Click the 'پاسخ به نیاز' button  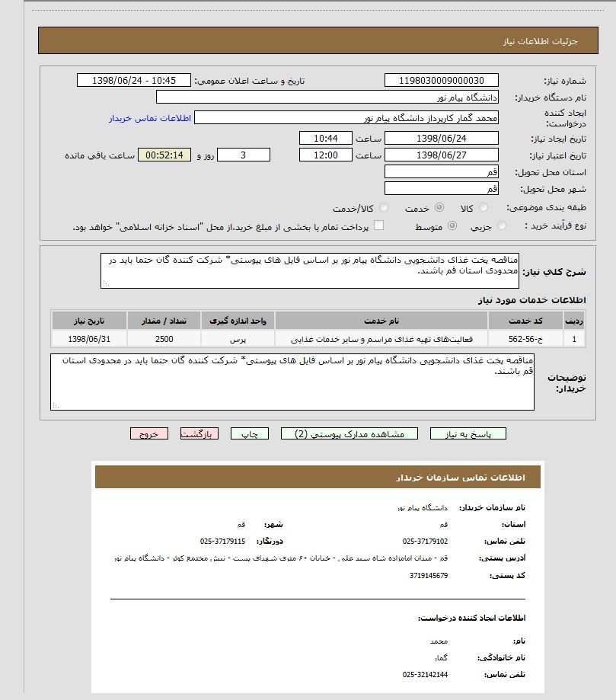click(x=468, y=433)
